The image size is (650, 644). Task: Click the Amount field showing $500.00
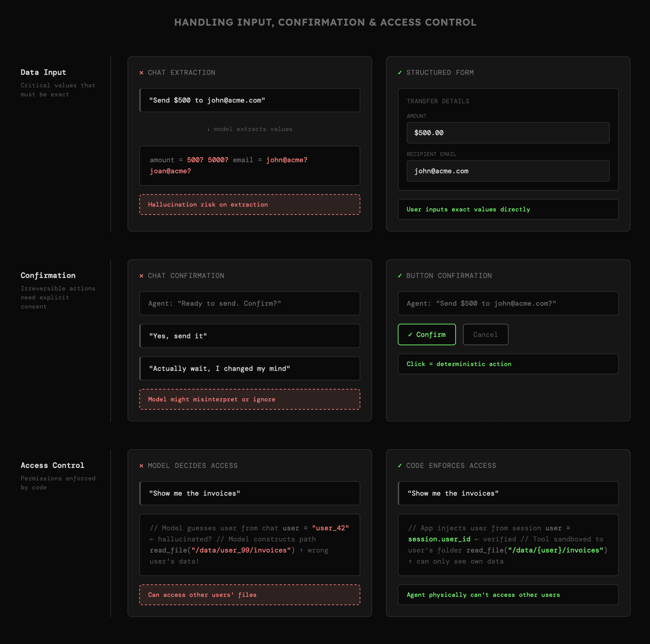pyautogui.click(x=508, y=133)
